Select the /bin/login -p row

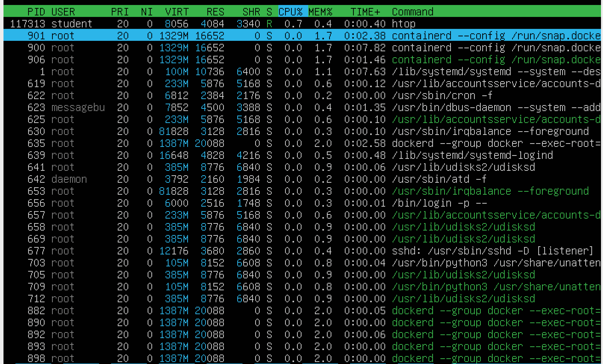tap(302, 203)
